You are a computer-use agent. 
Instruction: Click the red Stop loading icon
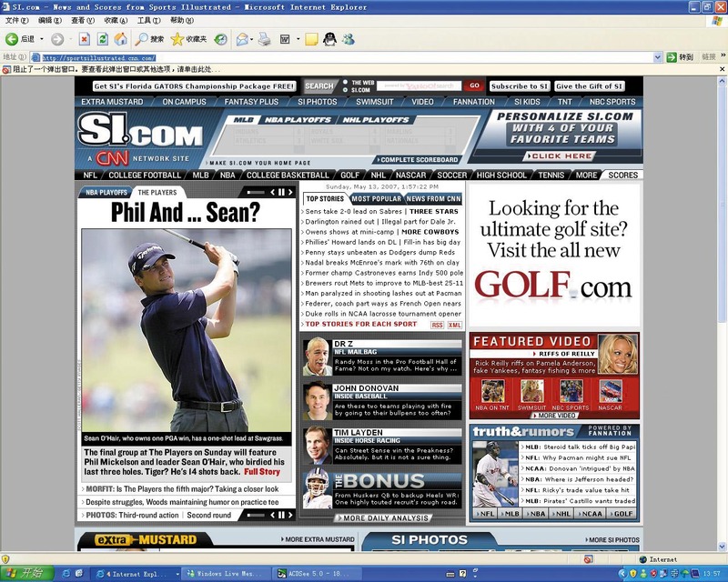84,39
